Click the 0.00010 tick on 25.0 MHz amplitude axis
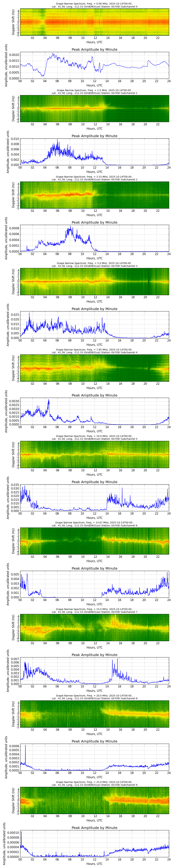The image size is (174, 868). [13, 831]
